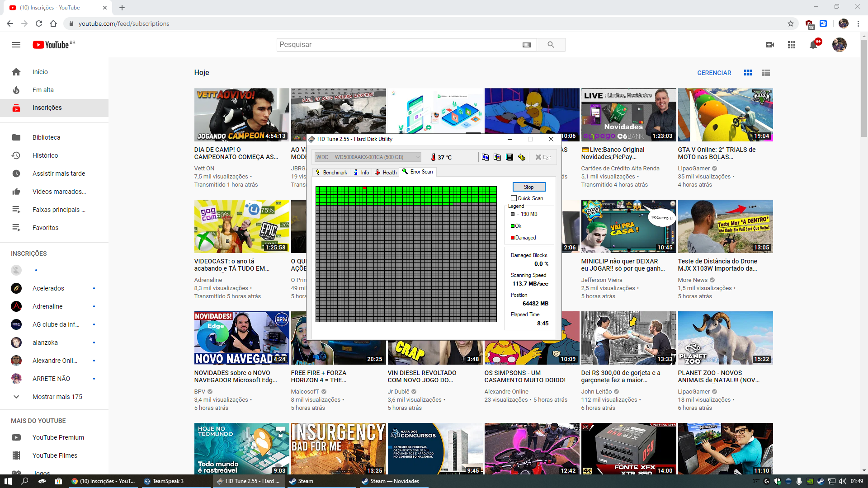Image resolution: width=868 pixels, height=488 pixels.
Task: Open a new Chrome tab
Action: [122, 8]
